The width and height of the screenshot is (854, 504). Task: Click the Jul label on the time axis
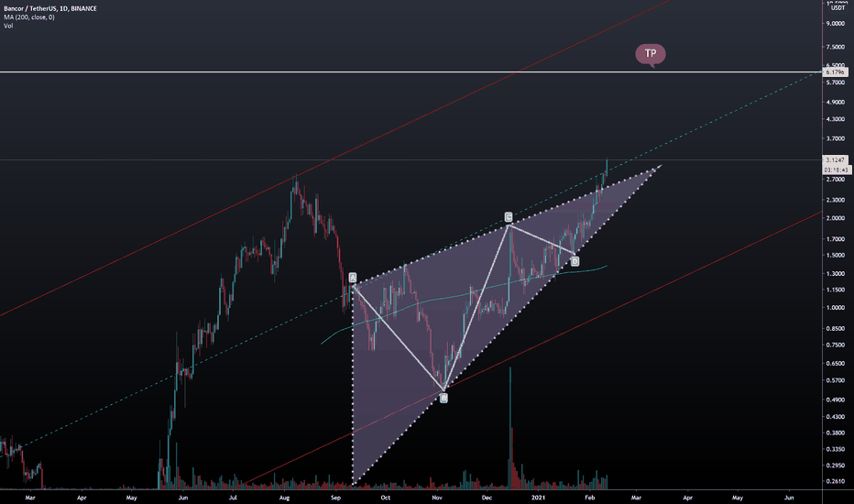pyautogui.click(x=233, y=498)
